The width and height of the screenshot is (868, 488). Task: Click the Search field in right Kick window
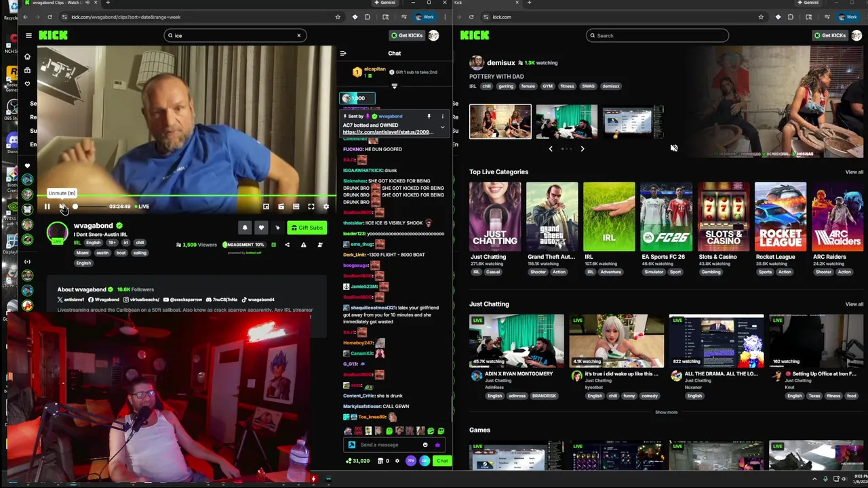tap(657, 35)
